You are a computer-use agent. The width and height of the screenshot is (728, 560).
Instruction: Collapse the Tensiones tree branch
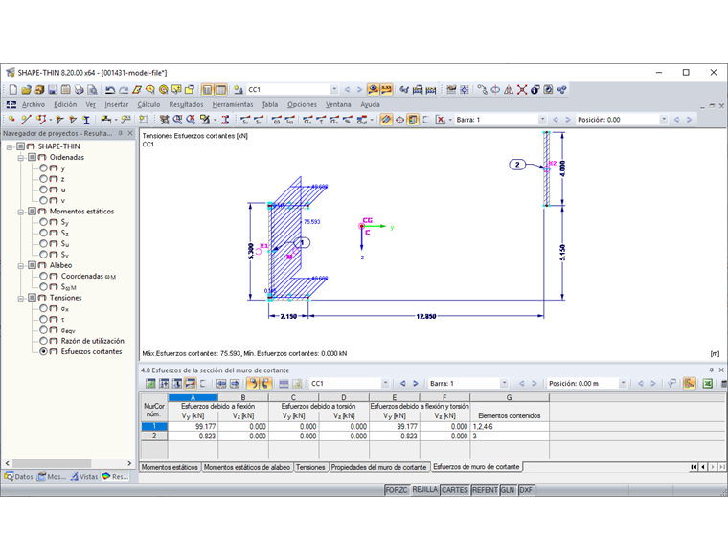pyautogui.click(x=21, y=298)
